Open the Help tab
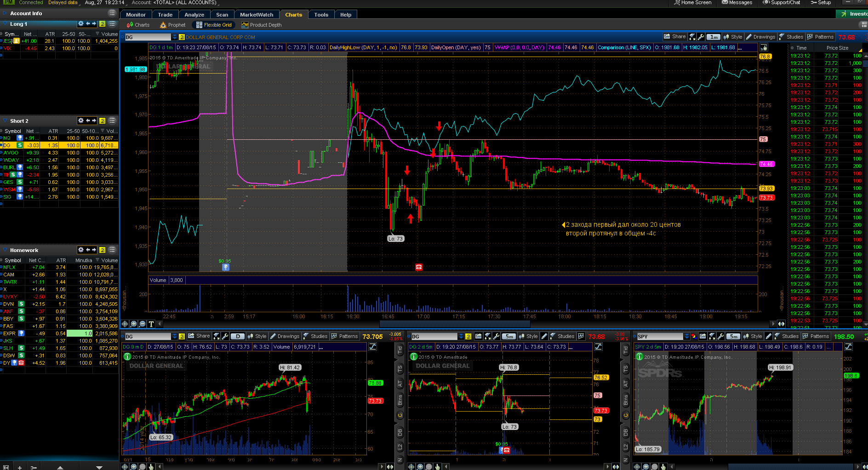Screen dimensions: 868x470 (x=346, y=15)
